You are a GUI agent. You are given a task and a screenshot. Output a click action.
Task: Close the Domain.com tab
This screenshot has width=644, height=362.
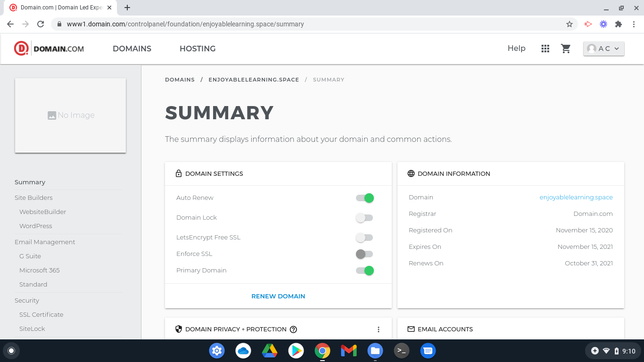click(109, 8)
